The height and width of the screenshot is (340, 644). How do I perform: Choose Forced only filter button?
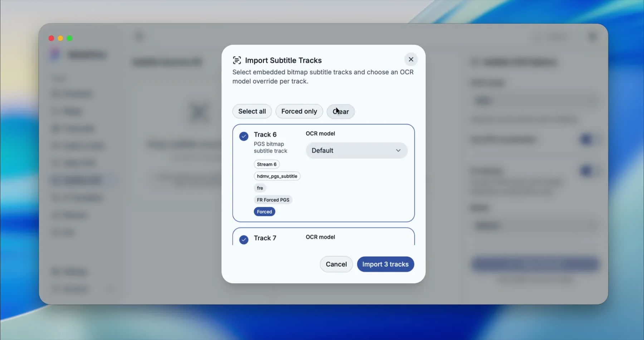tap(299, 111)
